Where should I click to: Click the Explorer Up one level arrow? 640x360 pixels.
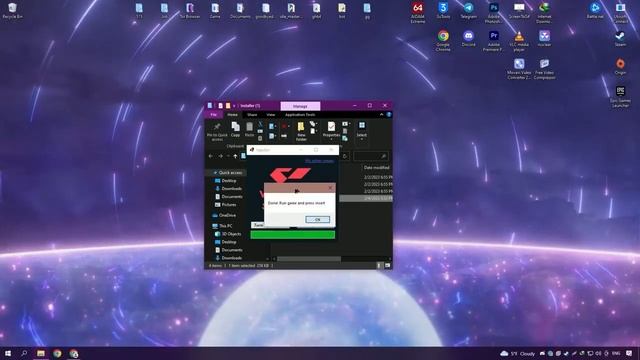235,156
